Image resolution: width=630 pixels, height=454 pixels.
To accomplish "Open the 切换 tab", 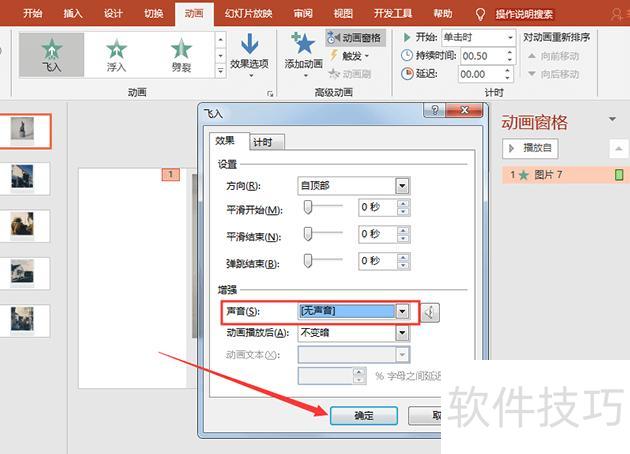I will pos(153,14).
